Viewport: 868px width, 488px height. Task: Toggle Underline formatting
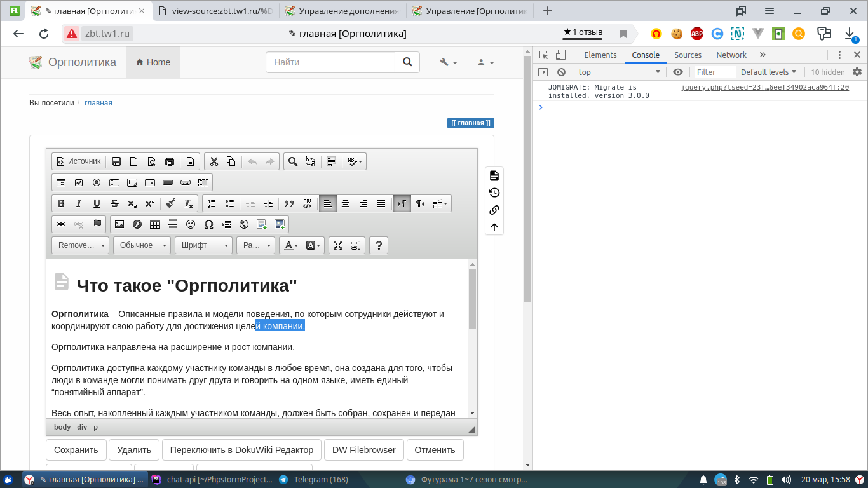coord(97,203)
